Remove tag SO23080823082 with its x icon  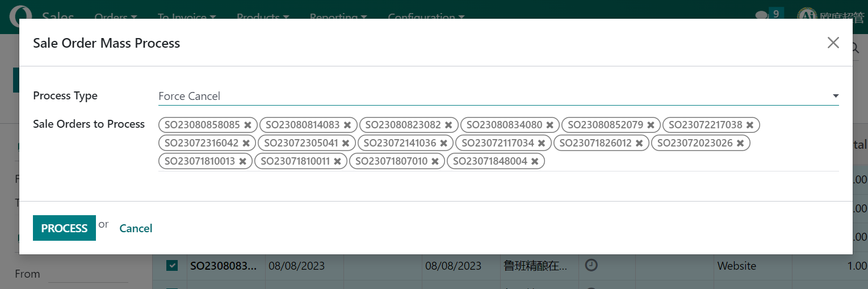pos(448,125)
